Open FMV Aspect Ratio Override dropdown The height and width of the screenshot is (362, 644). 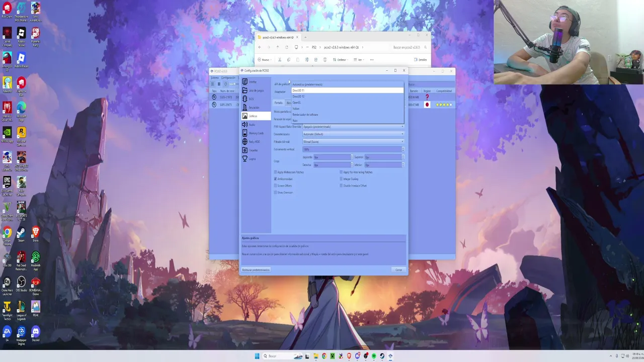pyautogui.click(x=353, y=127)
